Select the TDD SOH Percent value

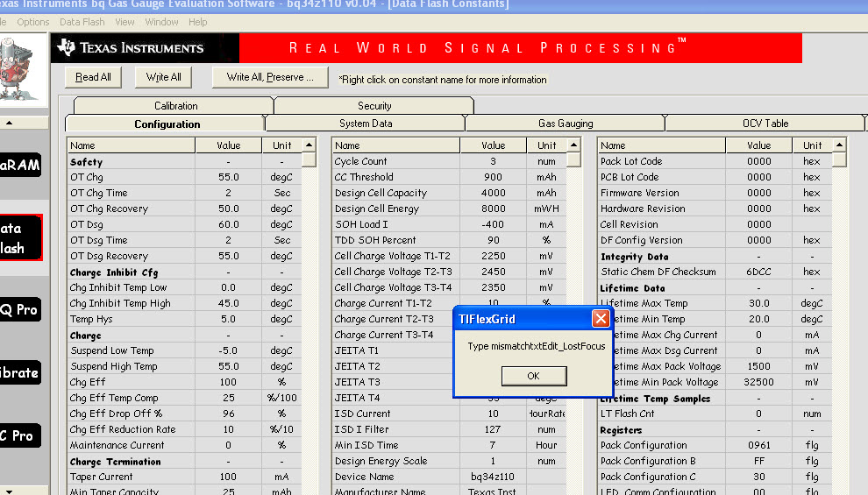(493, 240)
